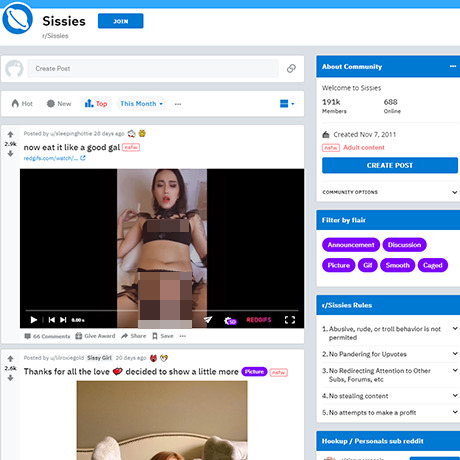Skip to next in video player
Viewport: 460px width, 460px height.
[x=63, y=320]
